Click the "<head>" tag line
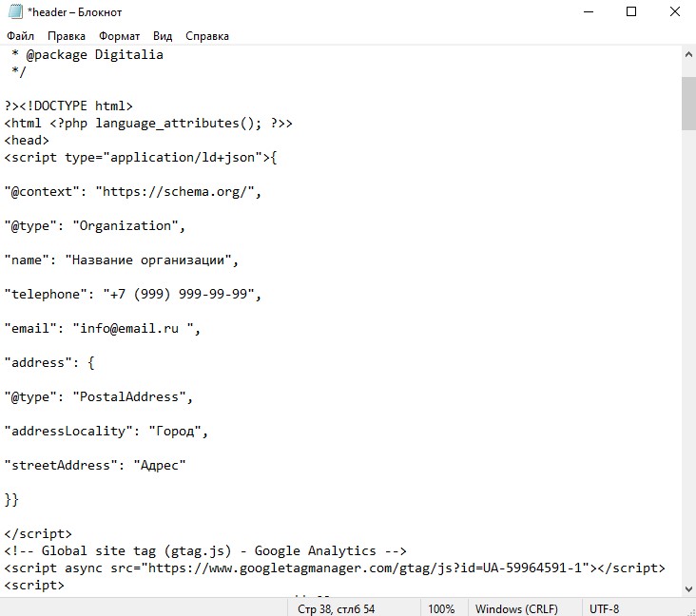Image resolution: width=696 pixels, height=616 pixels. (27, 141)
